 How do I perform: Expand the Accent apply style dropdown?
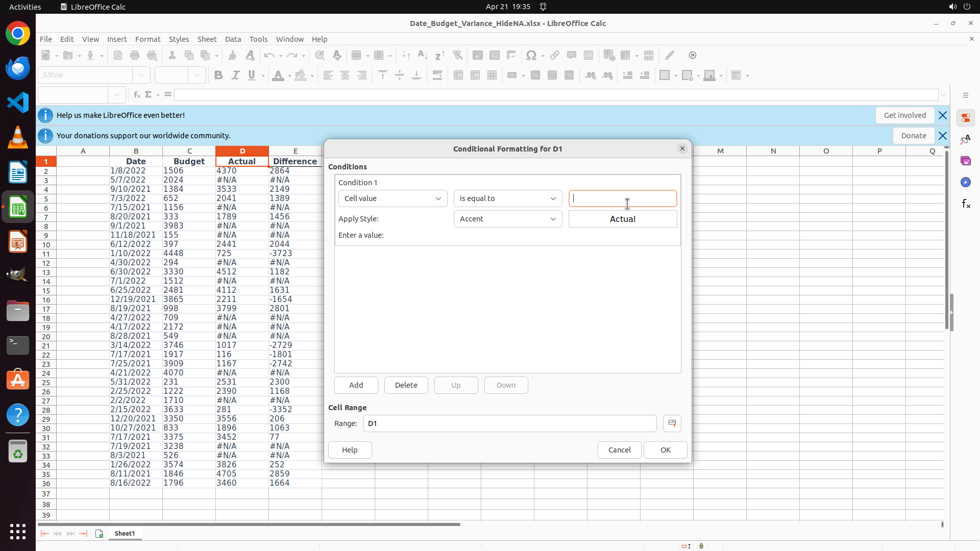[507, 219]
